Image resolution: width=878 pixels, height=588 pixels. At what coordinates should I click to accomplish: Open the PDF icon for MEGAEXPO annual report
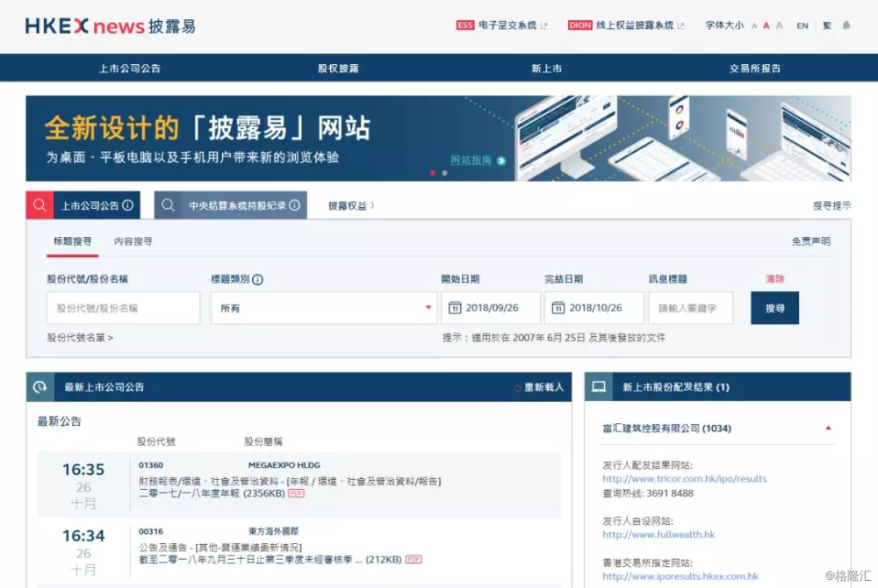tap(295, 492)
